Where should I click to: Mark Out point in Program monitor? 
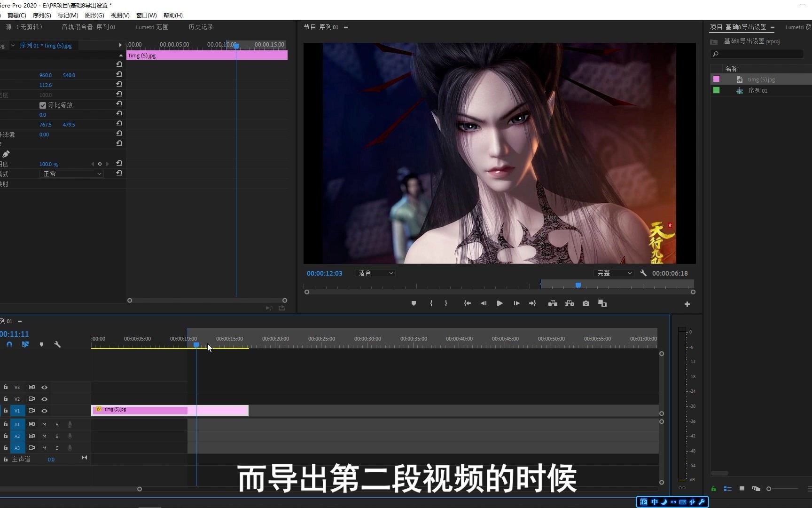(x=446, y=303)
